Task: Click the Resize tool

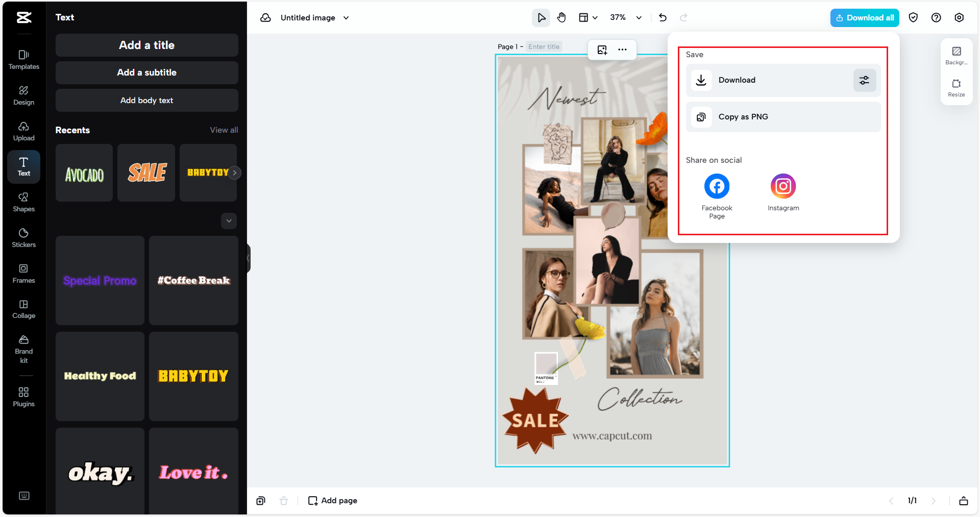Action: tap(957, 88)
